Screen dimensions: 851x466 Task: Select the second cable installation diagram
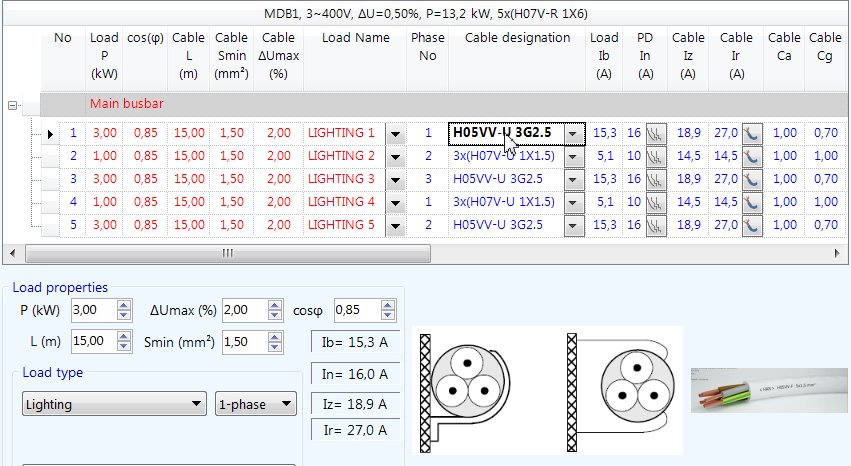620,392
